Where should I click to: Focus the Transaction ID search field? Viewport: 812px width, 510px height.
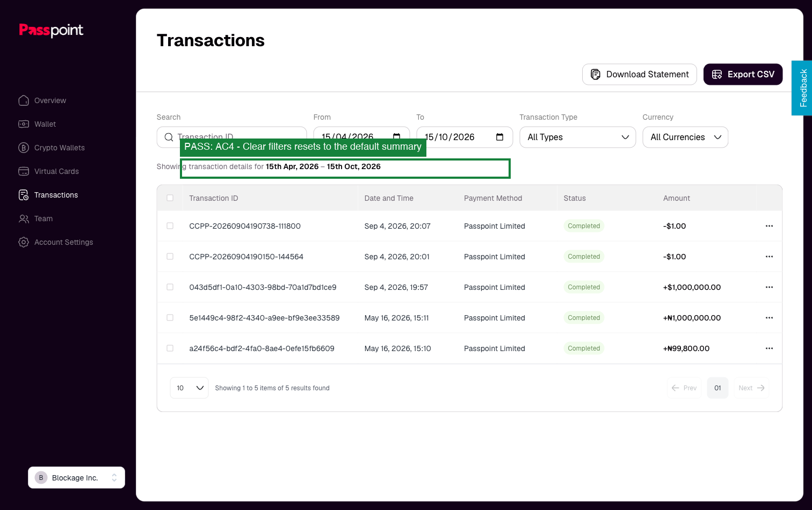[232, 137]
